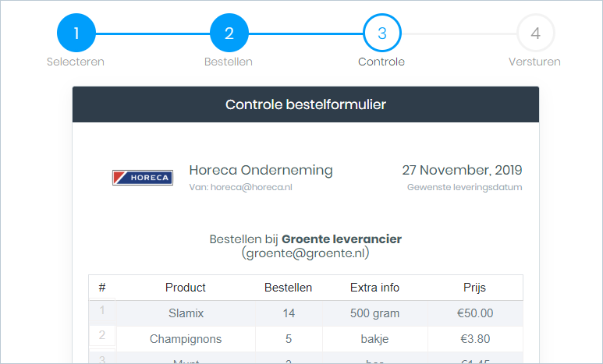Click the Selecteren step label
603x364 pixels.
[76, 62]
